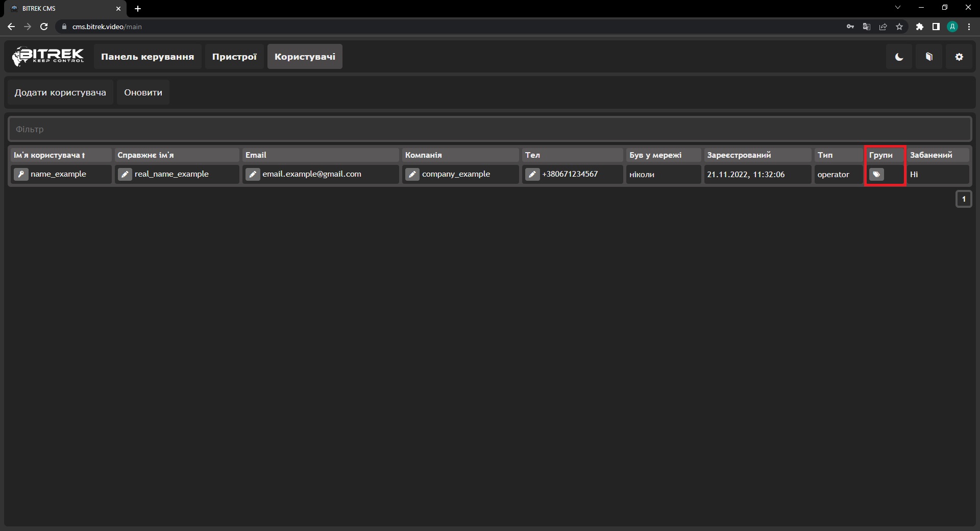Viewport: 980px width, 531px height.
Task: Open user groups via the tag icon
Action: [x=876, y=175]
